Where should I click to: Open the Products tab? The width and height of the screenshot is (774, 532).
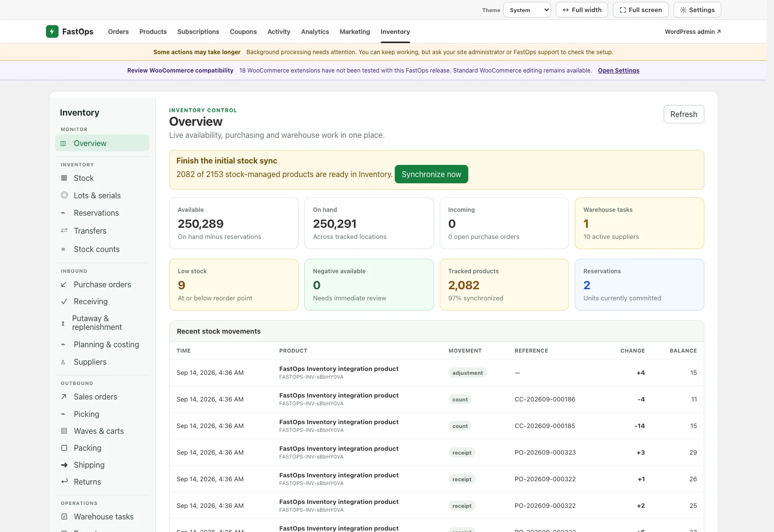click(153, 32)
